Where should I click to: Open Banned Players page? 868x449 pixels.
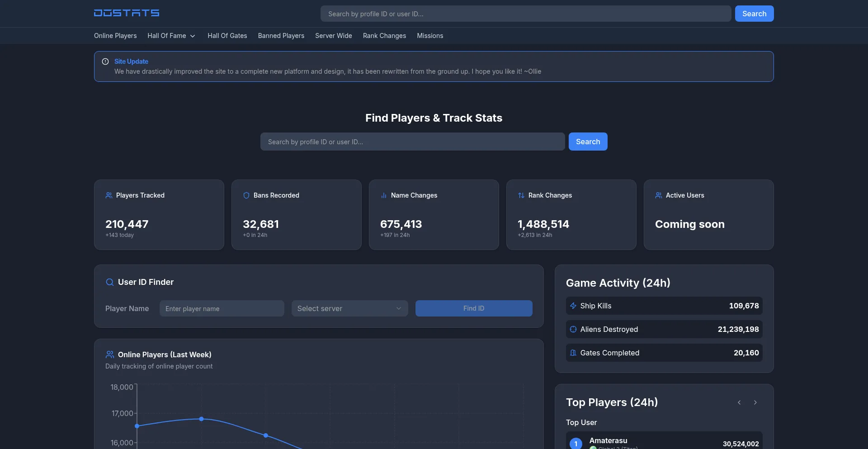281,36
